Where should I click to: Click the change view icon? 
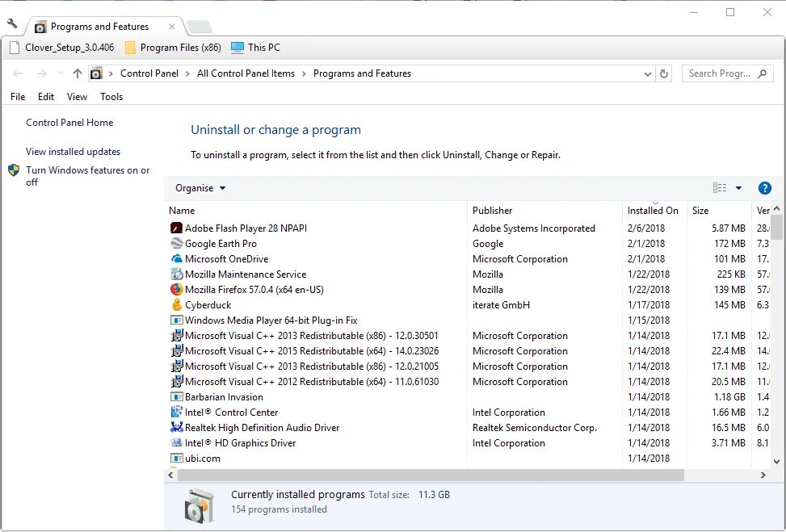coord(720,188)
